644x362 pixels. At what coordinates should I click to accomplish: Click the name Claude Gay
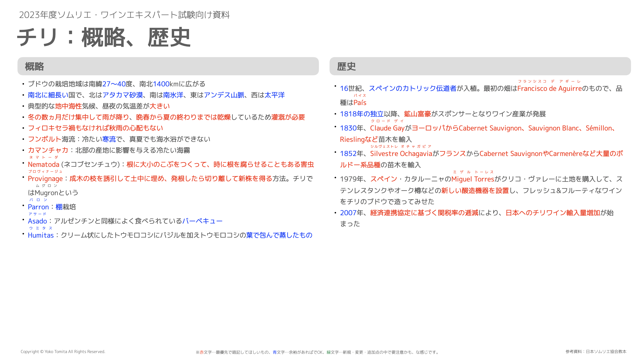point(387,128)
